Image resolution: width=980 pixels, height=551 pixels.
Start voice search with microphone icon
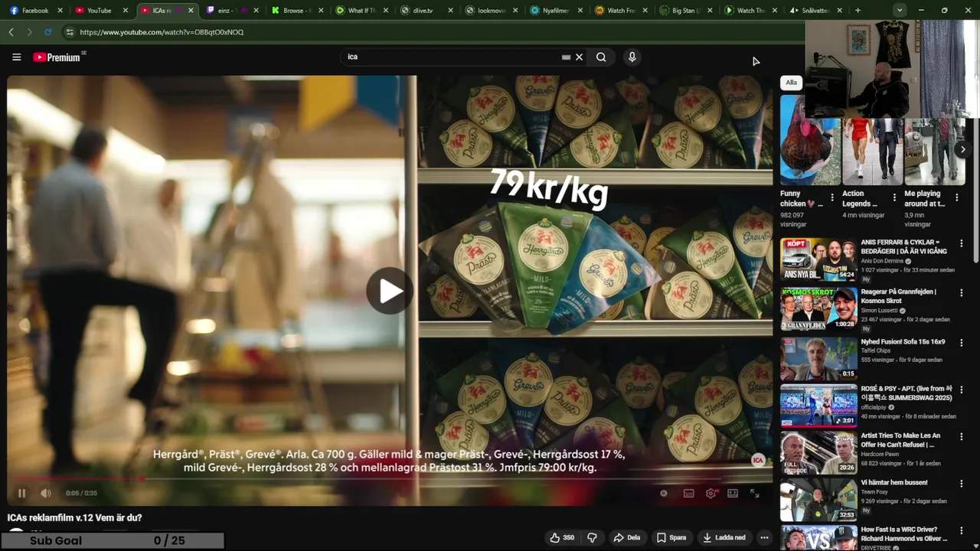pos(632,57)
